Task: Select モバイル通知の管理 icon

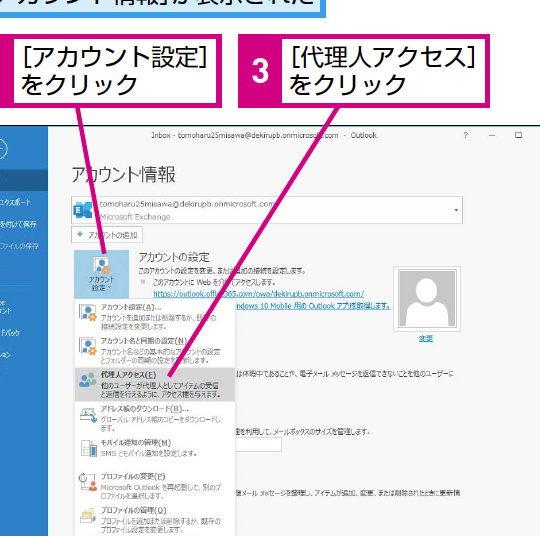Action: tap(89, 449)
